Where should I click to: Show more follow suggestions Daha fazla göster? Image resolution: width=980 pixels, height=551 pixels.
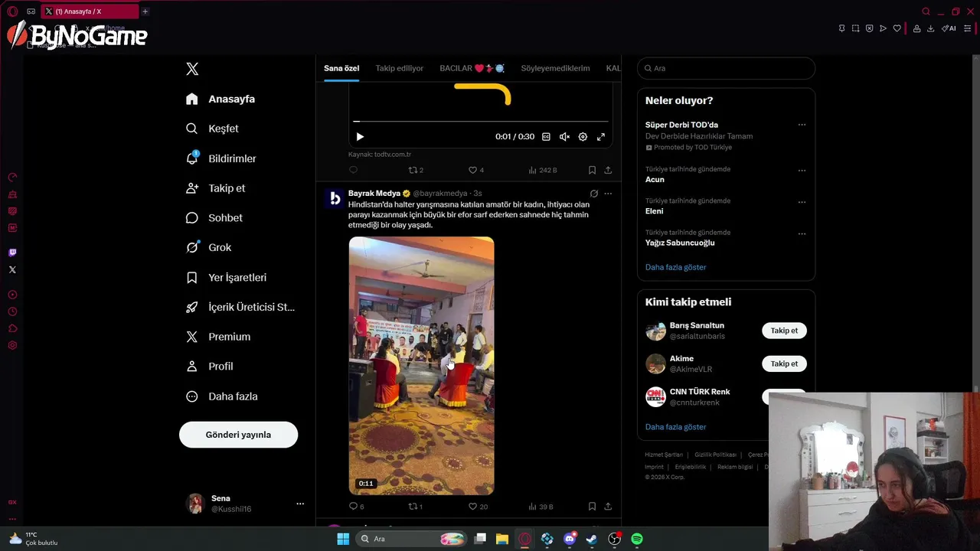[675, 427]
